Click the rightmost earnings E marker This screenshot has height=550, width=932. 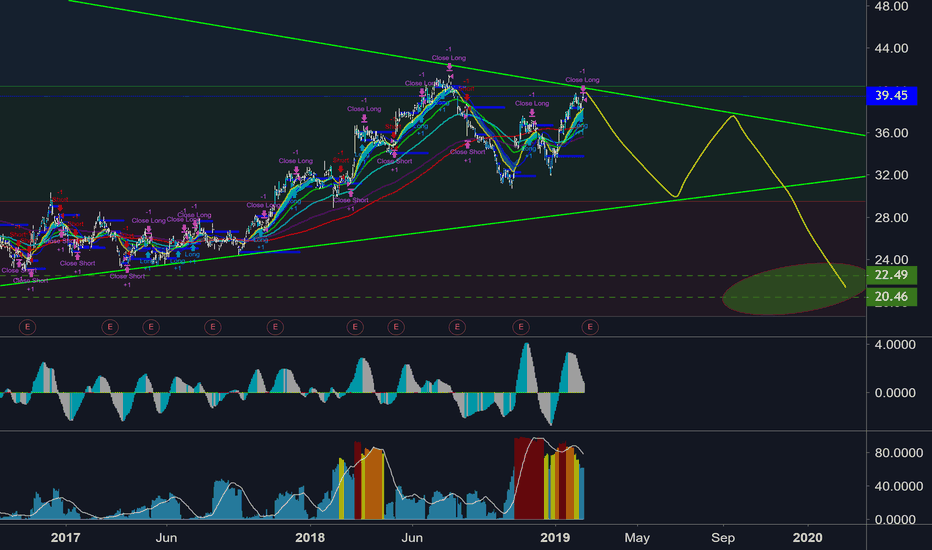pyautogui.click(x=590, y=326)
